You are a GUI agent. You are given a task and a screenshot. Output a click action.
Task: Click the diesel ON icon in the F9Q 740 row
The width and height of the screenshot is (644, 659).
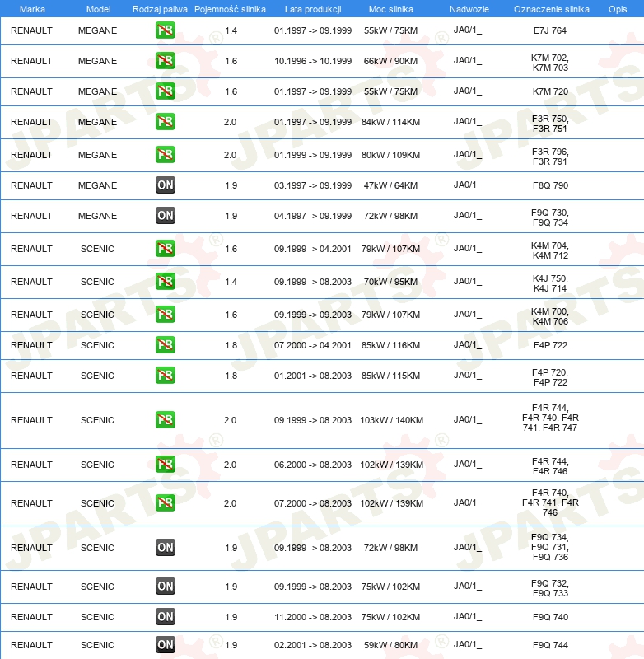[x=165, y=616]
